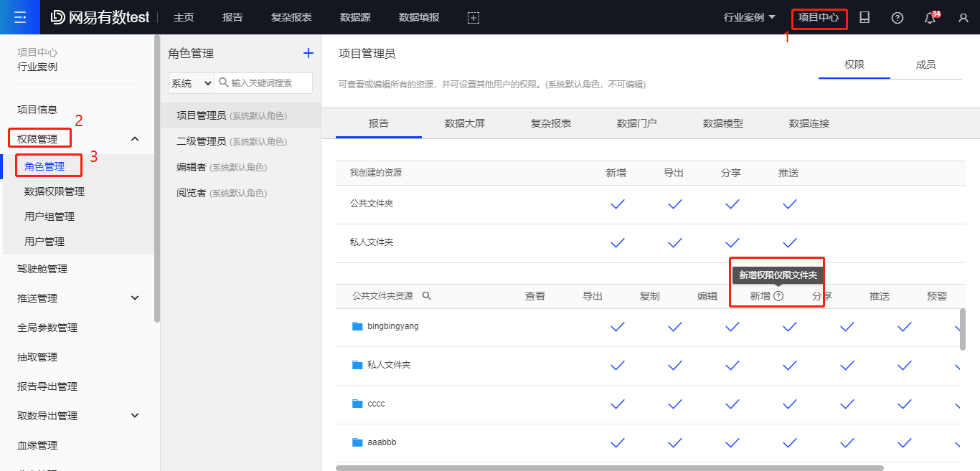Open the 系统 role type dropdown

[x=191, y=83]
